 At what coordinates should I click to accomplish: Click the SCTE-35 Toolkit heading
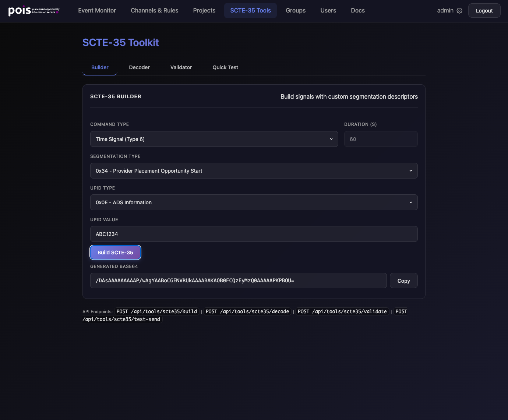[121, 42]
